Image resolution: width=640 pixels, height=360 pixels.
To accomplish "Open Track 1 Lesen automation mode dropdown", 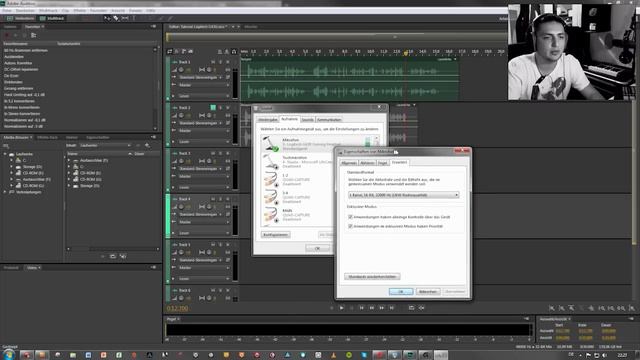I will (x=204, y=96).
